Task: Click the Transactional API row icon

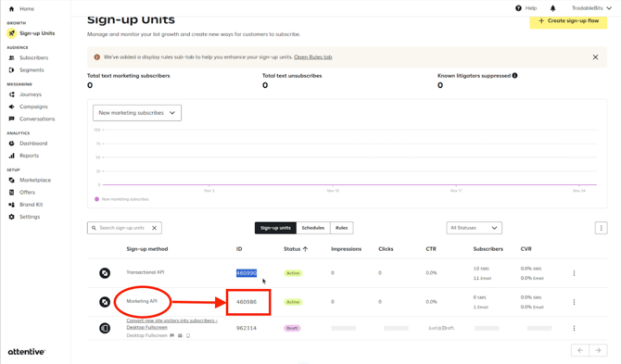Action: [x=105, y=273]
